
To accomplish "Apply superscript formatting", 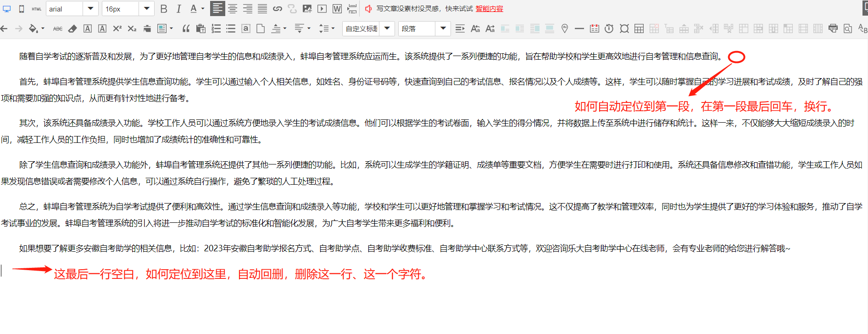I will [117, 28].
